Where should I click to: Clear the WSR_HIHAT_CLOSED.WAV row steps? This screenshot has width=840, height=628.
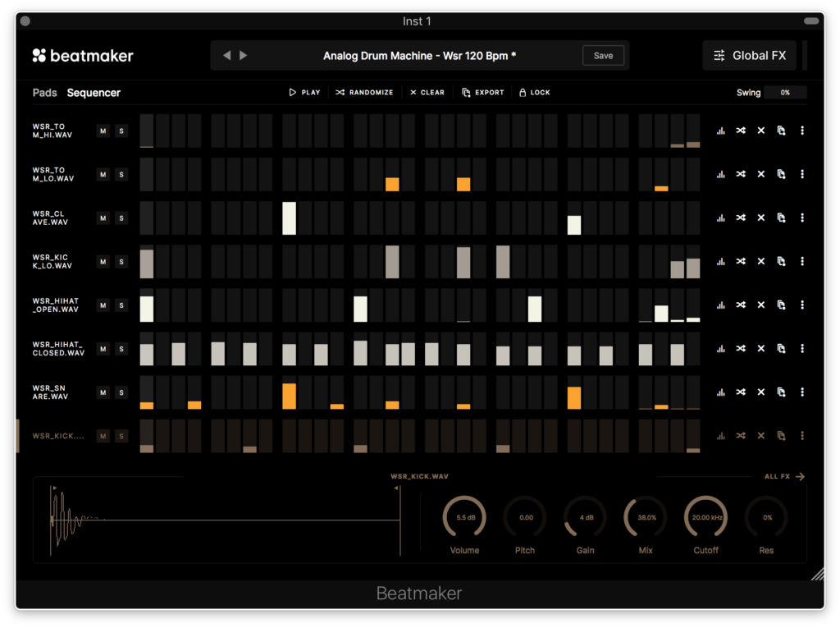pyautogui.click(x=760, y=349)
